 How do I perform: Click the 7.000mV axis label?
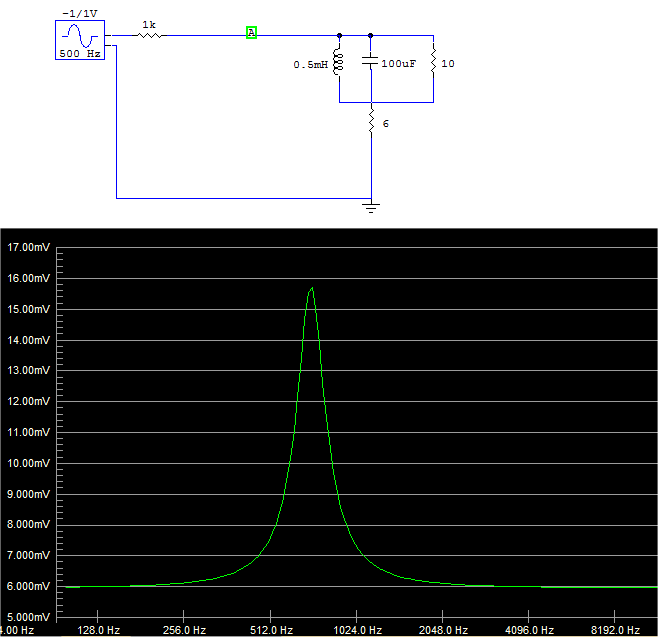click(x=29, y=555)
